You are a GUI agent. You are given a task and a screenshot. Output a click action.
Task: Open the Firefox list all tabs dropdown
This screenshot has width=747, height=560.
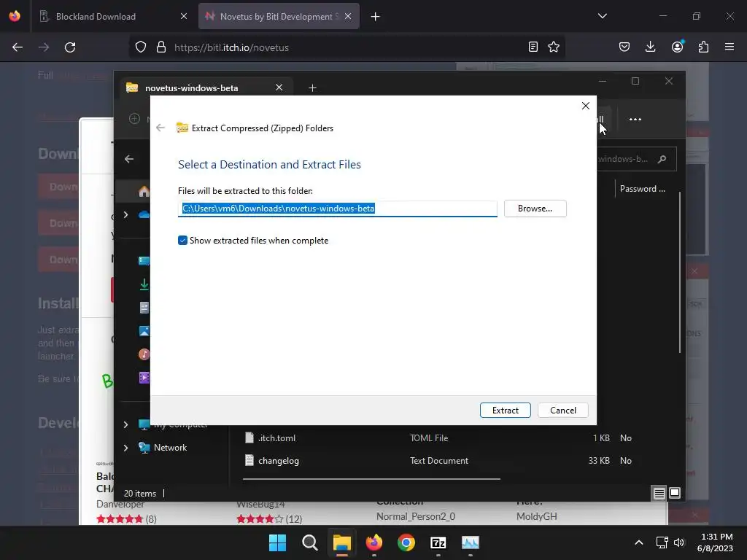click(x=603, y=16)
